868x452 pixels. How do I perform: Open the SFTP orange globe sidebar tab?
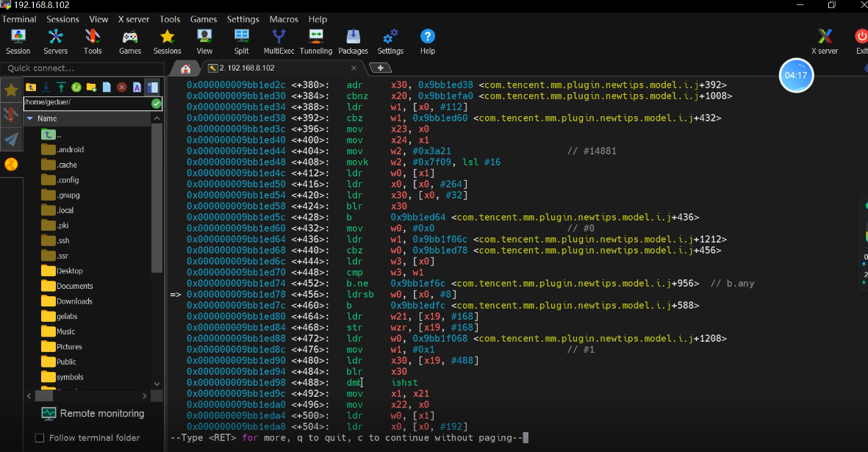coord(11,165)
